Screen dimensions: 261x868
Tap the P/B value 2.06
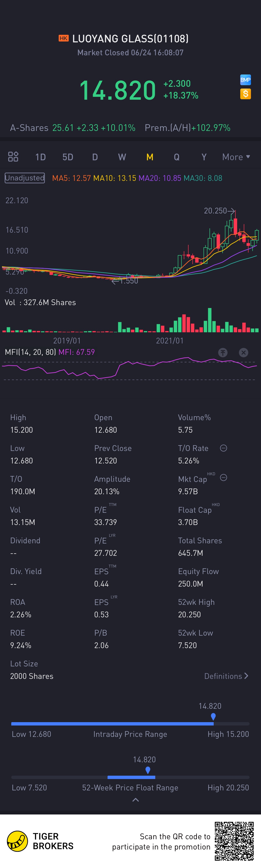click(101, 645)
